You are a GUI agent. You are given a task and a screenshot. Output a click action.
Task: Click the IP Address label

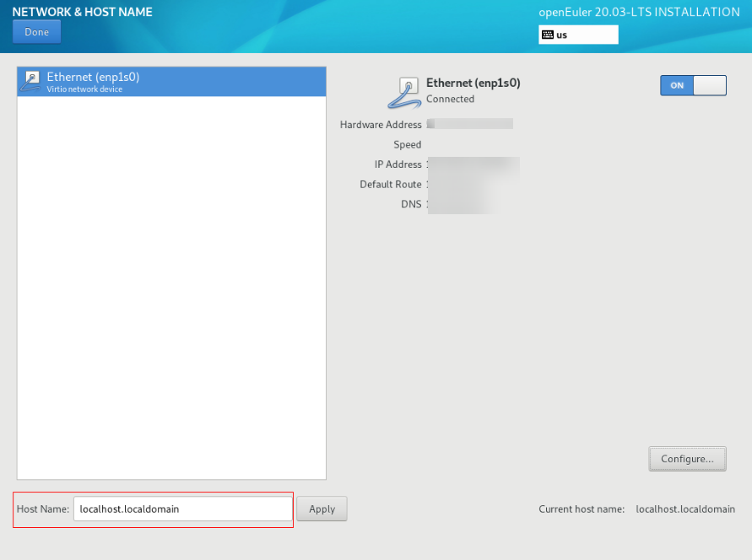pos(398,164)
